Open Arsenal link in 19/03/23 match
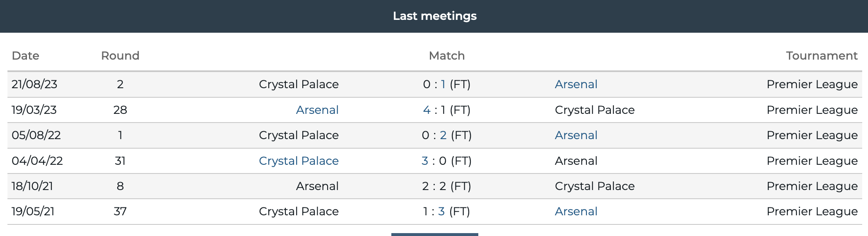 (317, 110)
